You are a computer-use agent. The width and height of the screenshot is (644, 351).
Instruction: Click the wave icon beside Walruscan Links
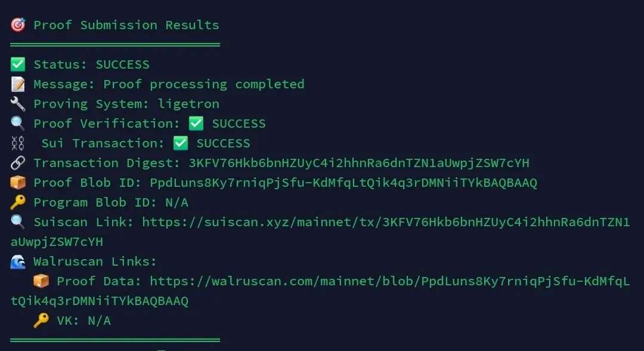click(18, 261)
